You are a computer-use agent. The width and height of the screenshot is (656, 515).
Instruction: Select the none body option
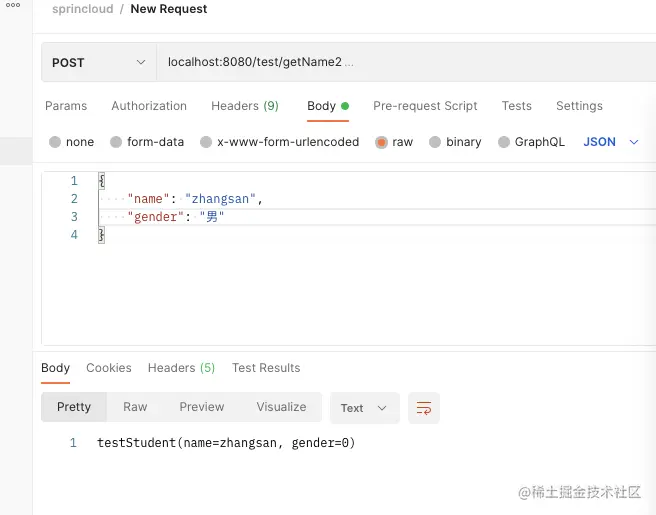tap(71, 142)
